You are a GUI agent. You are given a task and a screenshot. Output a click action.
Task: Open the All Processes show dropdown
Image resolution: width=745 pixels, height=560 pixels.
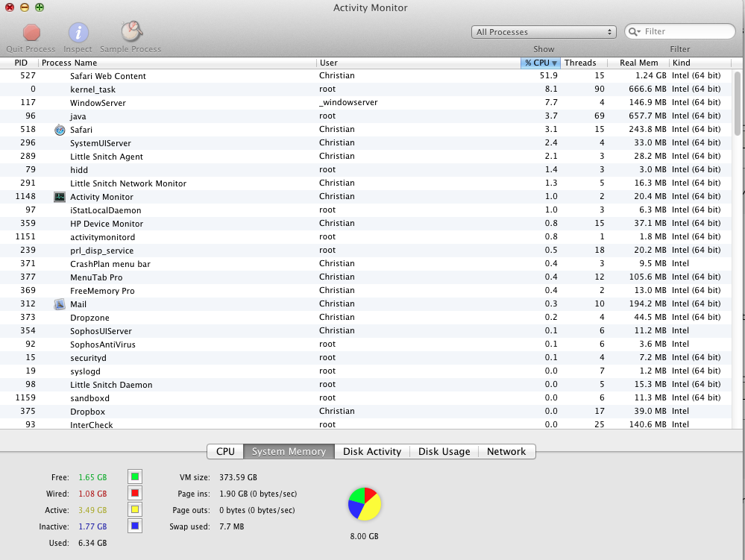tap(544, 32)
